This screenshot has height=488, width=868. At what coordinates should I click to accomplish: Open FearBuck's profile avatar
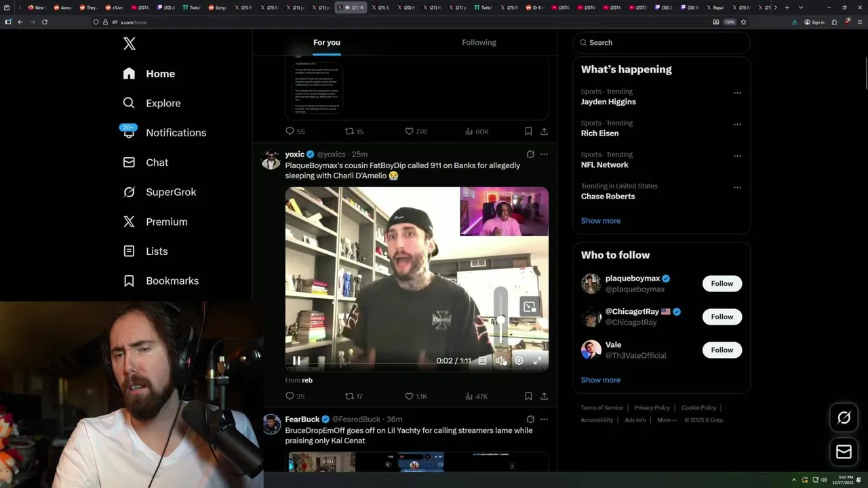coord(271,425)
